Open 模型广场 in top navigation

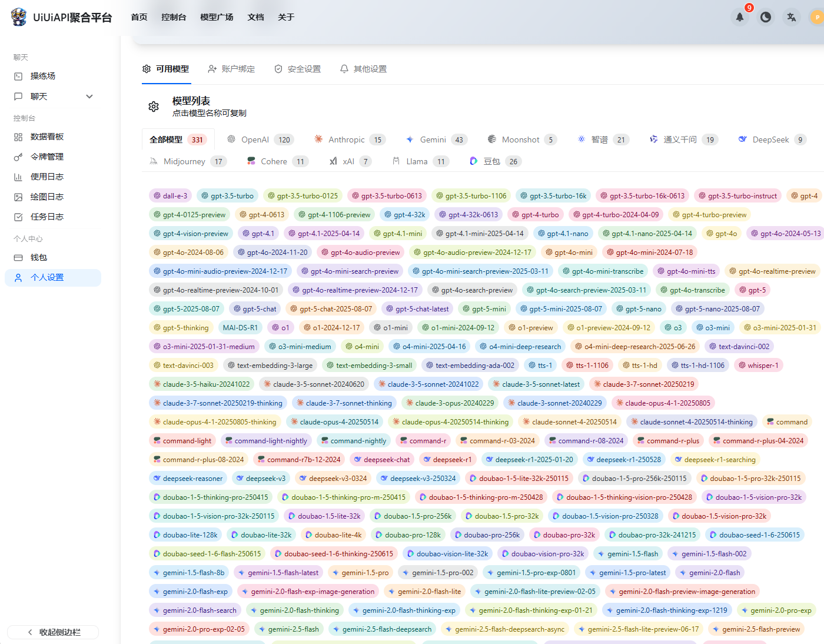point(217,17)
